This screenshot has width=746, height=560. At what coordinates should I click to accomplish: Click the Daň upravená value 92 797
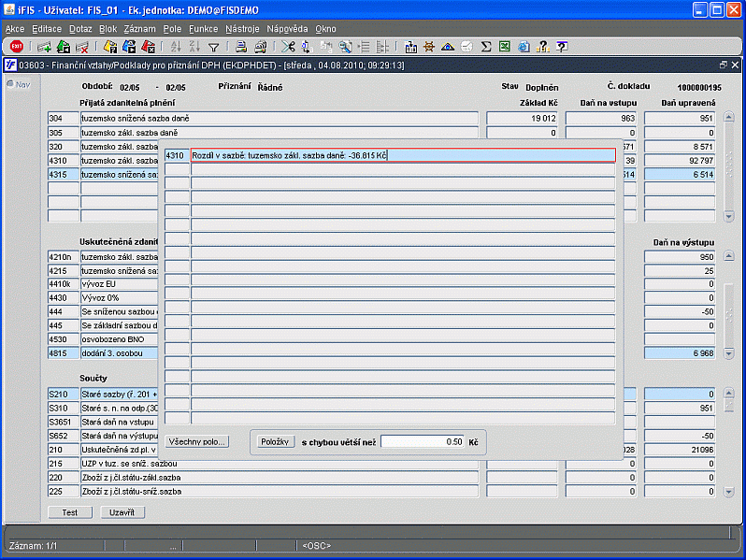680,161
